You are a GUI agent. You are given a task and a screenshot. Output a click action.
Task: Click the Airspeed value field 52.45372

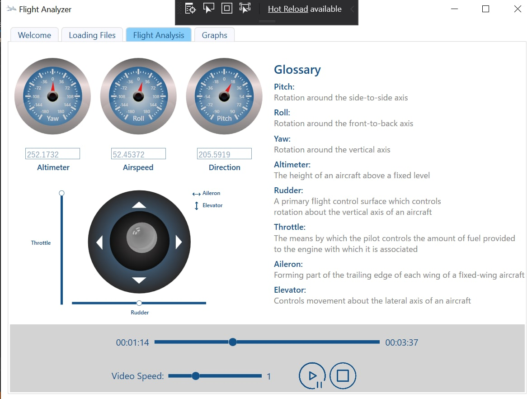tap(138, 154)
